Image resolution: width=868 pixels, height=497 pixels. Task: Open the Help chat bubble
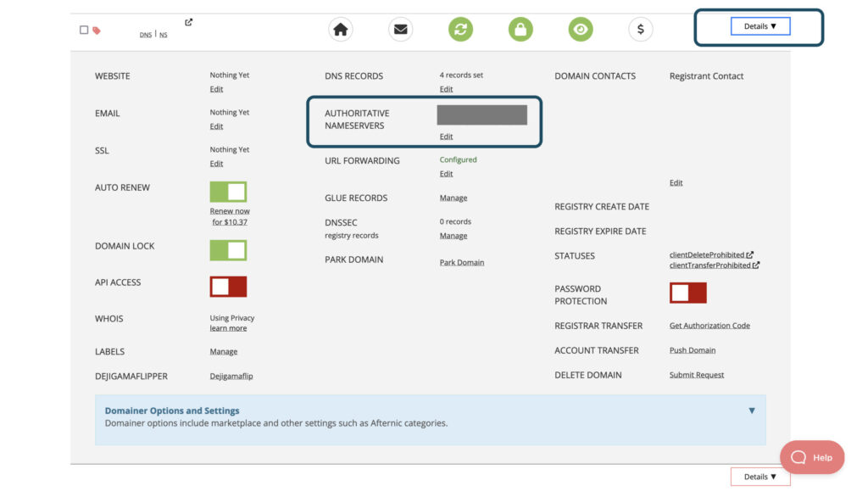[x=812, y=457]
